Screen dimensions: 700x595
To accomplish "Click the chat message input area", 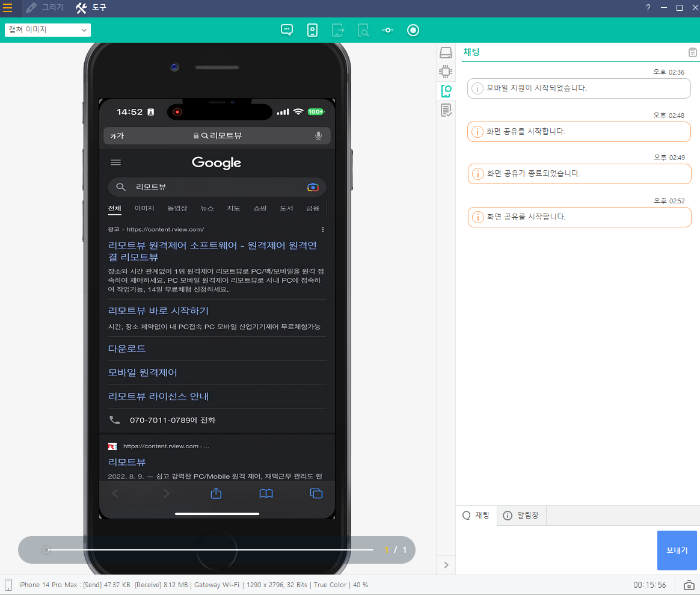I will (x=556, y=550).
